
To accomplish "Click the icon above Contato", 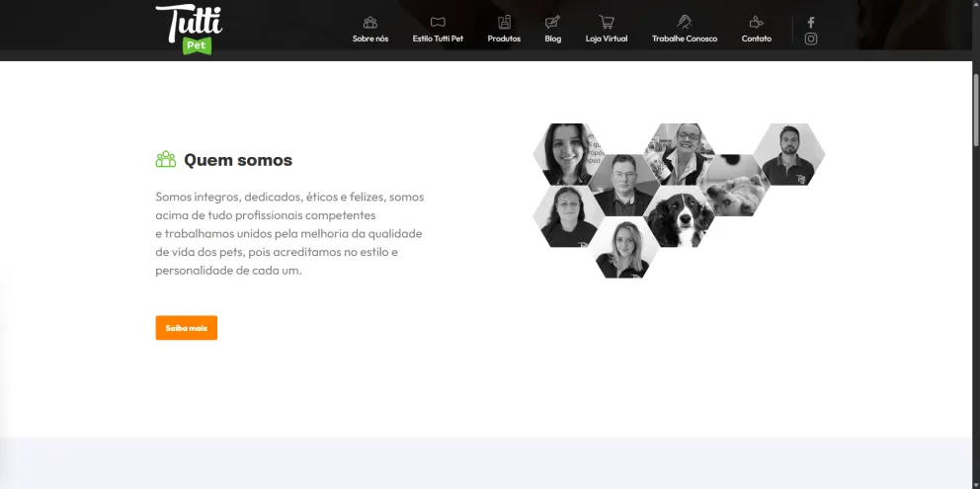I will click(x=757, y=23).
